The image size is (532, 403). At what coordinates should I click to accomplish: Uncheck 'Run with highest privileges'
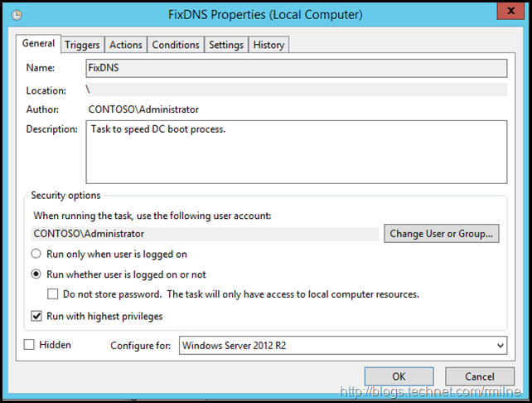point(36,316)
